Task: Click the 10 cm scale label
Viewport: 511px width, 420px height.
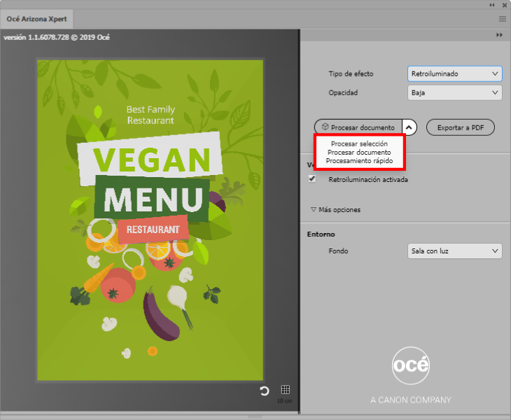Action: 284,401
